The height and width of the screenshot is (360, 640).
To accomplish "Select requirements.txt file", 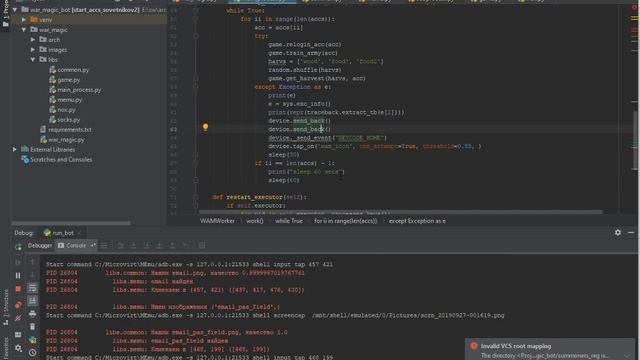I will click(66, 130).
